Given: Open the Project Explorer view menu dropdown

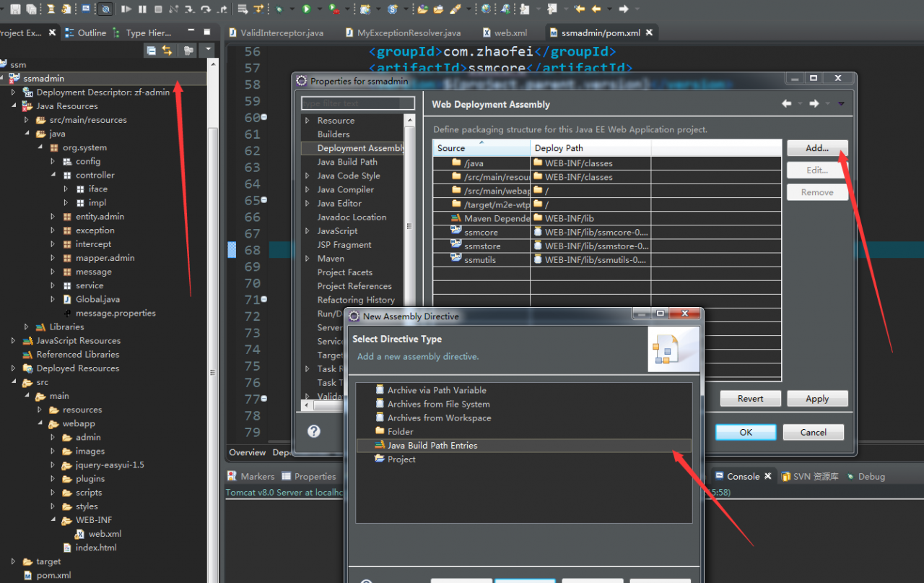Looking at the screenshot, I should click(208, 49).
